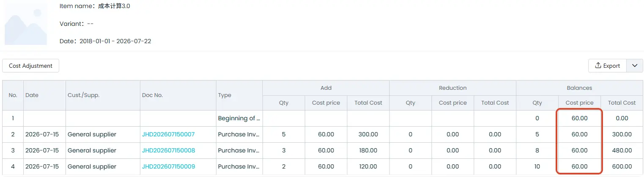Click the Reduction group header
This screenshot has height=177, width=644.
coord(452,88)
